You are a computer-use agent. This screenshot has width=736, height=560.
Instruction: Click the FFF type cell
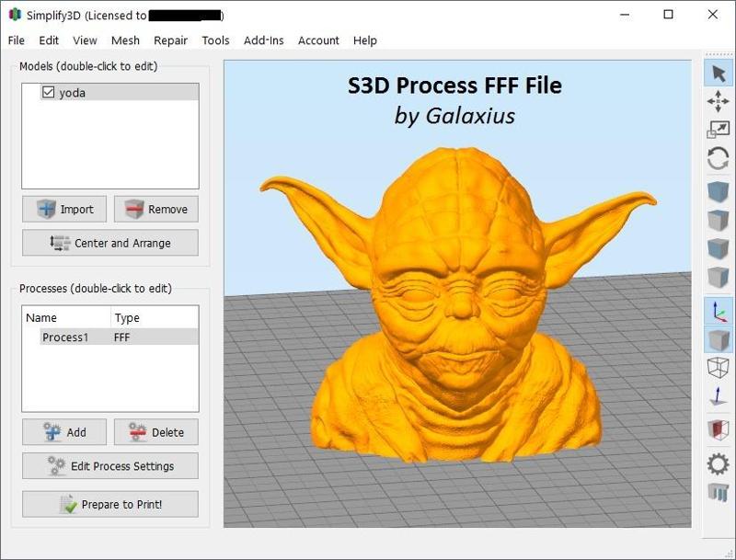tap(121, 337)
